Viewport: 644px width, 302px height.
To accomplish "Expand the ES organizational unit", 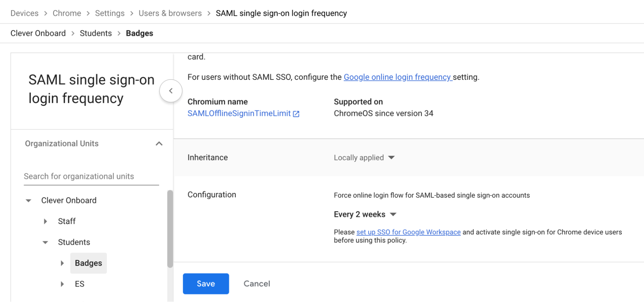I will point(62,284).
